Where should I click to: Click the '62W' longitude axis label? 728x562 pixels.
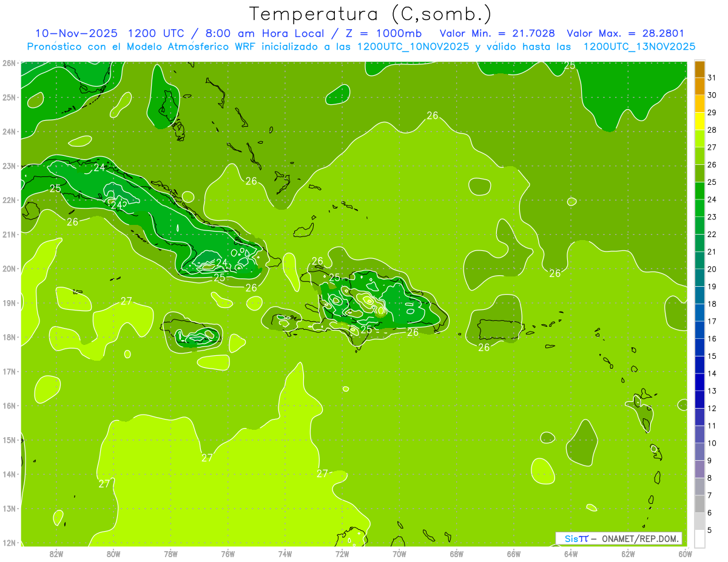coord(628,554)
